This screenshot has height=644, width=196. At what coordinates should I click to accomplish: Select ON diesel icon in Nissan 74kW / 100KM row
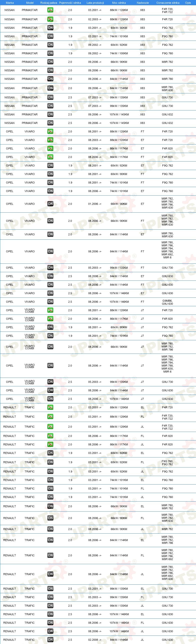point(50,53)
